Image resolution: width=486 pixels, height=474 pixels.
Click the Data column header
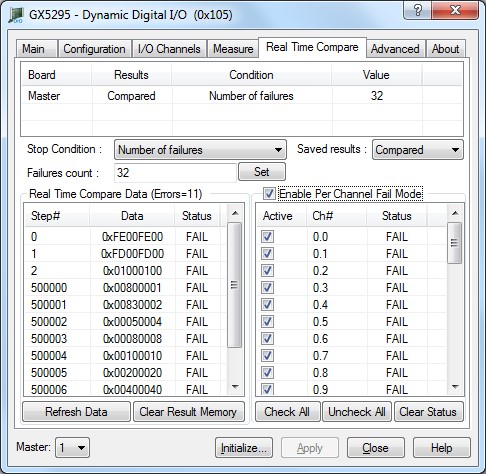click(132, 216)
